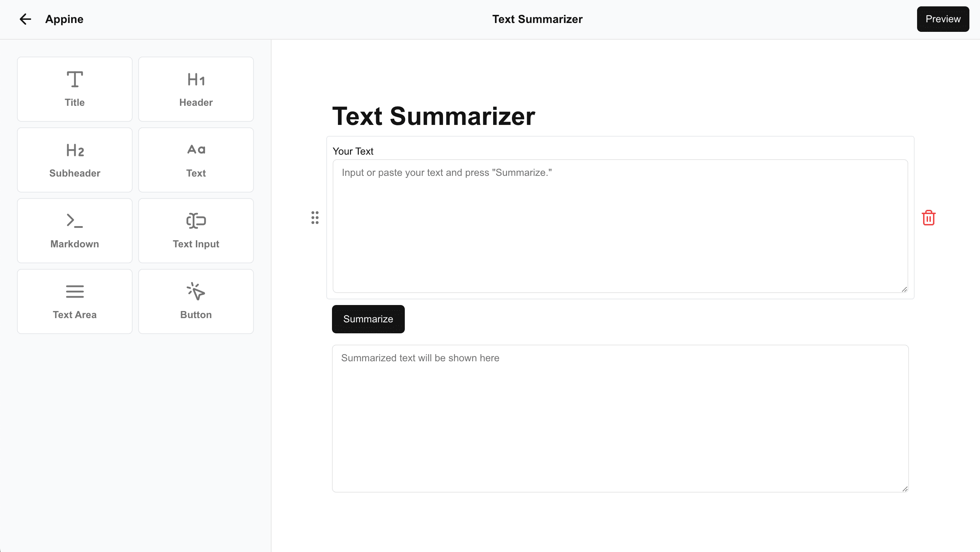Click the summarized text output area
The image size is (980, 552).
[x=620, y=419]
